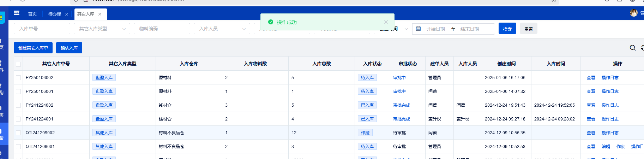Click the 搜索 button
Screen dimensions: 644x159
507,29
